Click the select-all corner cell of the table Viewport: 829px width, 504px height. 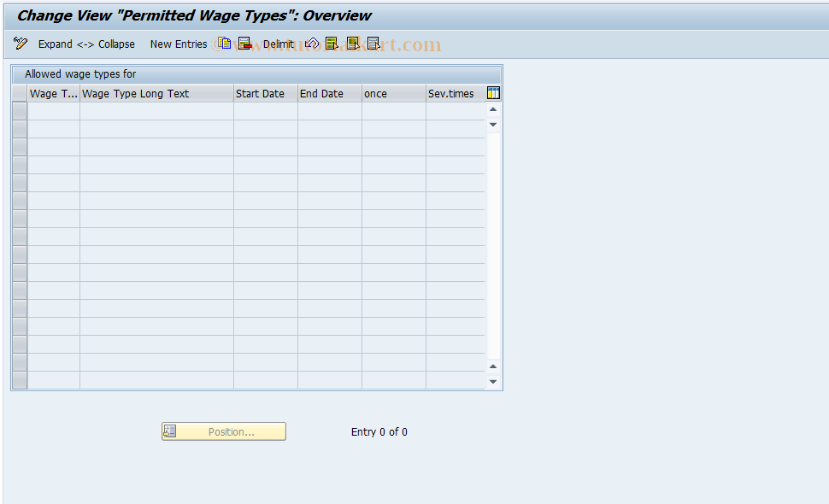pos(20,93)
